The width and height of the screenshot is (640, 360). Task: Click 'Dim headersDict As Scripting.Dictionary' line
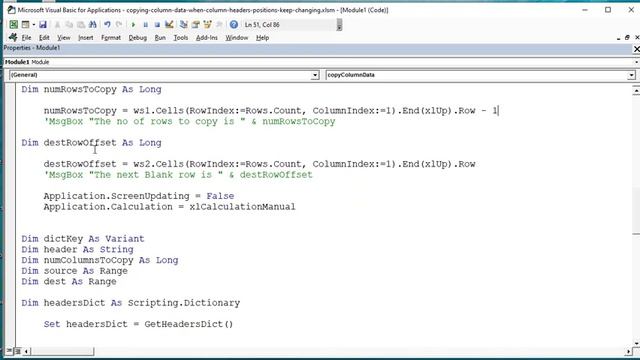131,303
